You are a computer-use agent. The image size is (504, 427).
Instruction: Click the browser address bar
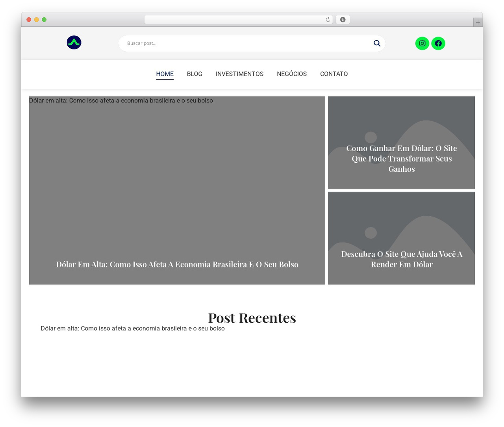click(239, 20)
